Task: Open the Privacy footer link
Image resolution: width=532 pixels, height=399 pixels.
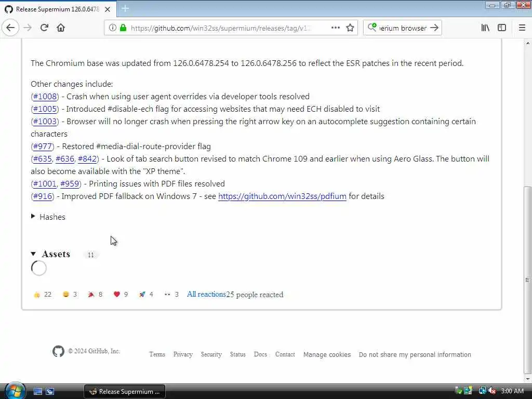Action: tap(183, 354)
